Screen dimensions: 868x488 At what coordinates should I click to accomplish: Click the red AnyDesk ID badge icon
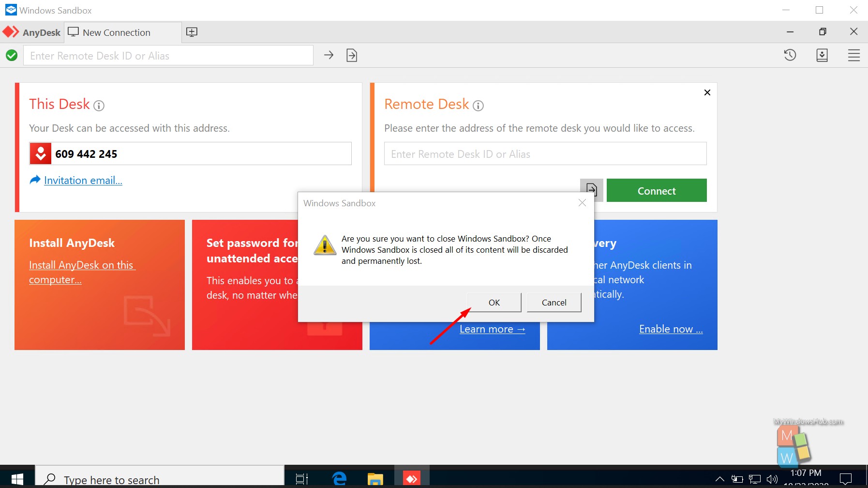tap(41, 153)
